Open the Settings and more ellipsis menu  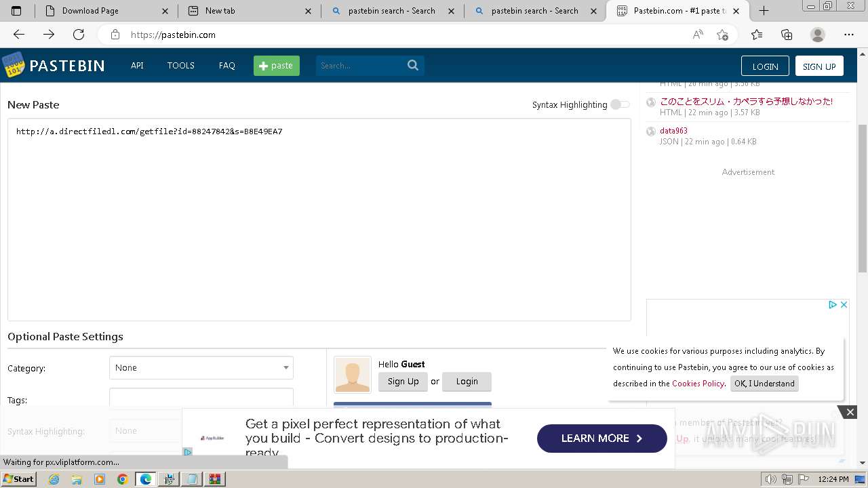[849, 35]
